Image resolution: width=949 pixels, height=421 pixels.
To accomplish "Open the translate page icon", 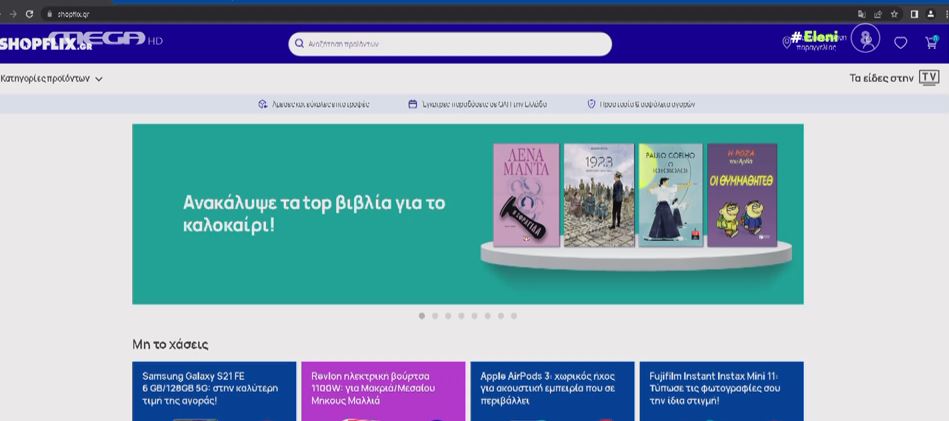I will click(861, 14).
